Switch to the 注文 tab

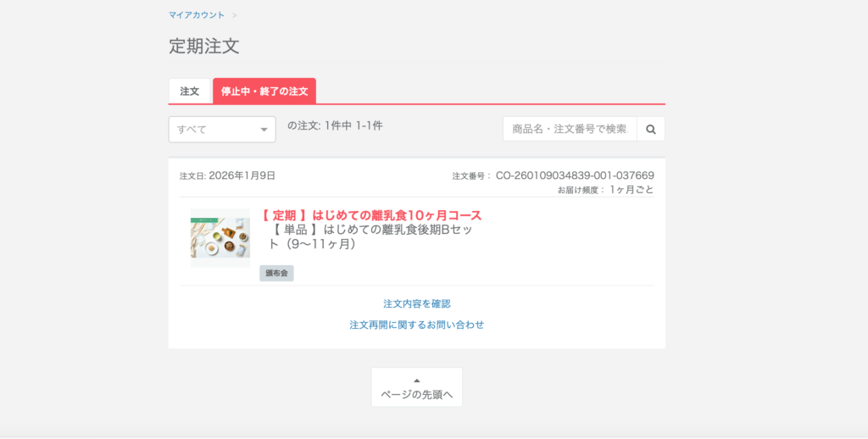coord(189,91)
